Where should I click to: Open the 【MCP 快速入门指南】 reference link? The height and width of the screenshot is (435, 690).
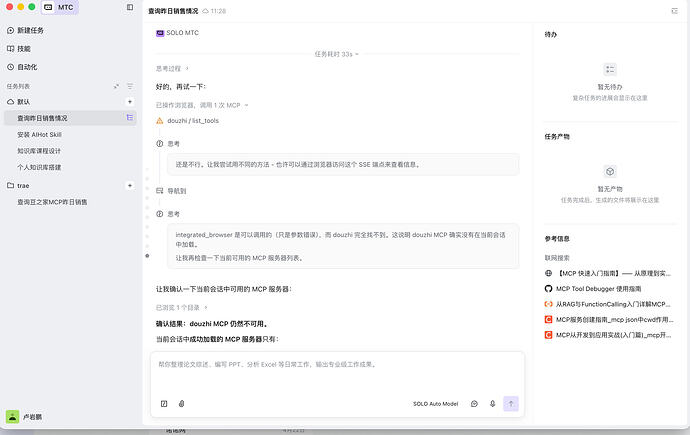[614, 273]
